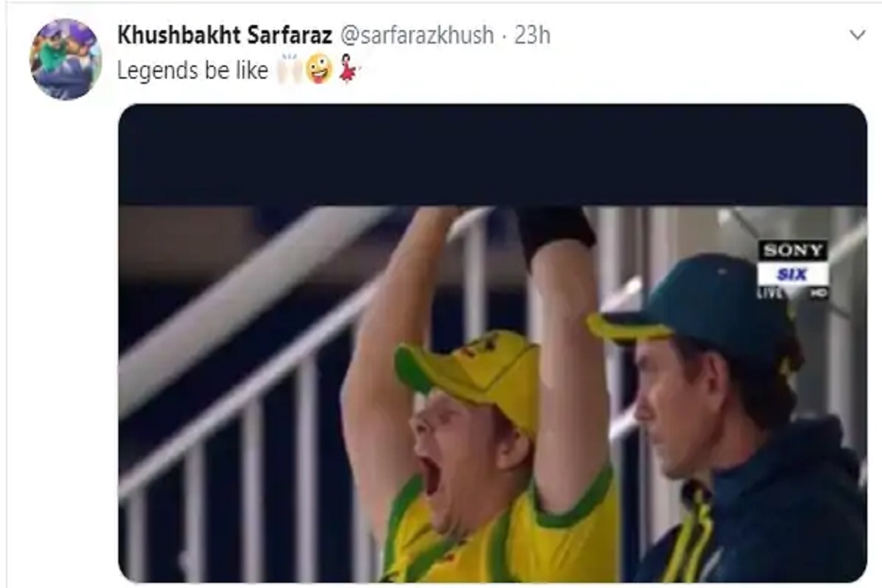Open Khushbakht Sarfaraz's profile avatar

point(65,60)
